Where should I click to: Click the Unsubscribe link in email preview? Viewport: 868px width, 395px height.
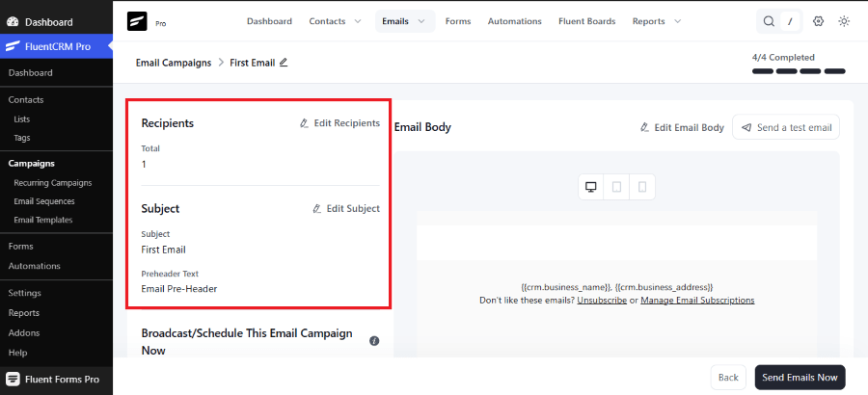point(602,300)
